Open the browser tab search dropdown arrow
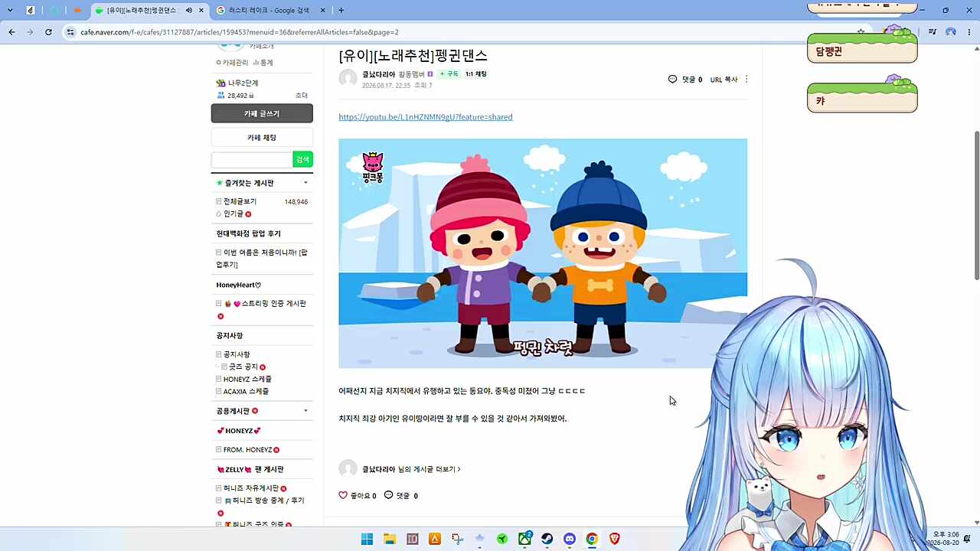Screen dimensions: 980x551 click(10, 10)
